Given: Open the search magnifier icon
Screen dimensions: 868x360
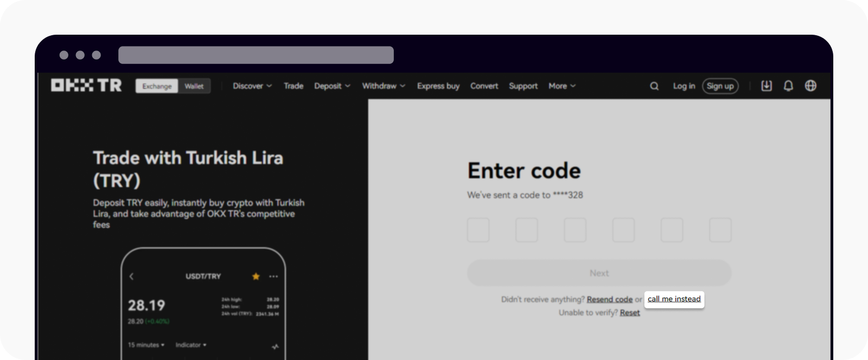Looking at the screenshot, I should [x=654, y=86].
